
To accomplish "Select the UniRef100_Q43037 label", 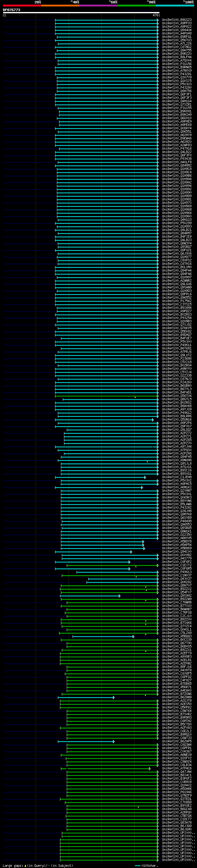I will click(x=177, y=579).
